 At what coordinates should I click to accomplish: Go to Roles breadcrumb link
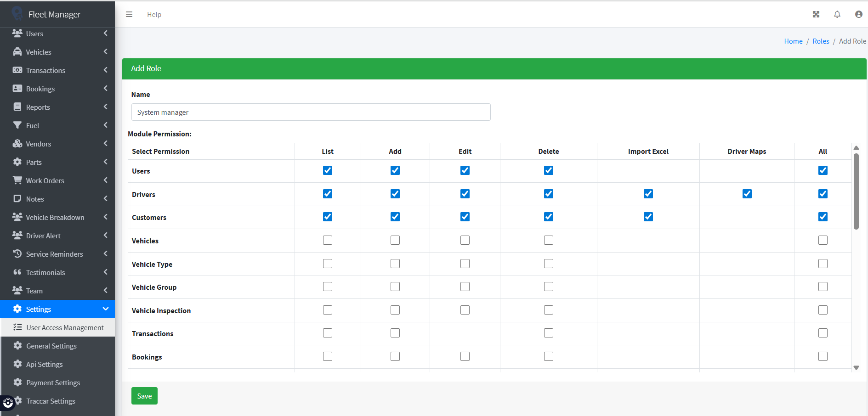[820, 41]
